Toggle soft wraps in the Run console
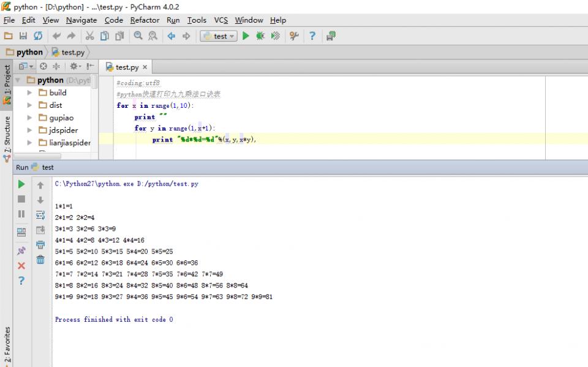The height and width of the screenshot is (367, 588). pyautogui.click(x=40, y=215)
